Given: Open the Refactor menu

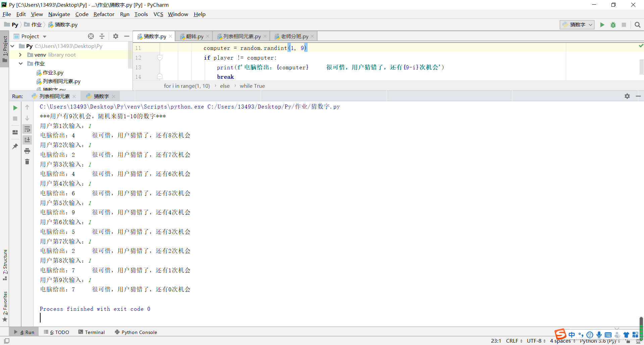Looking at the screenshot, I should coord(104,14).
